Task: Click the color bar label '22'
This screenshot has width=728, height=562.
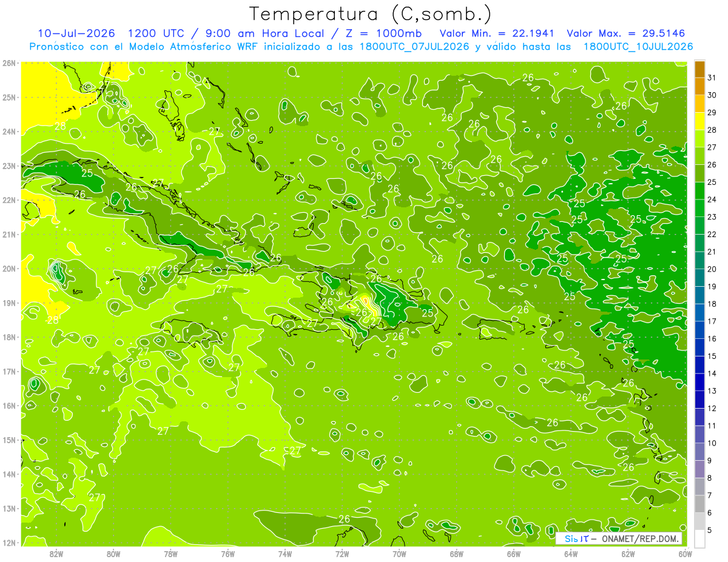Action: [712, 235]
